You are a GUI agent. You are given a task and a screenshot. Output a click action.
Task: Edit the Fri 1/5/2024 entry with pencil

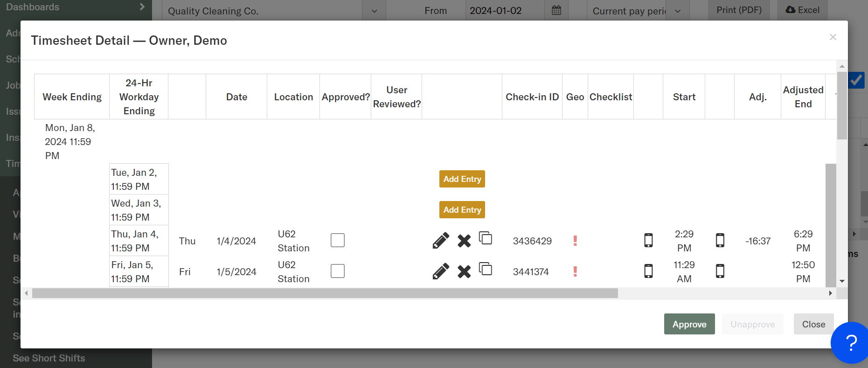point(441,271)
